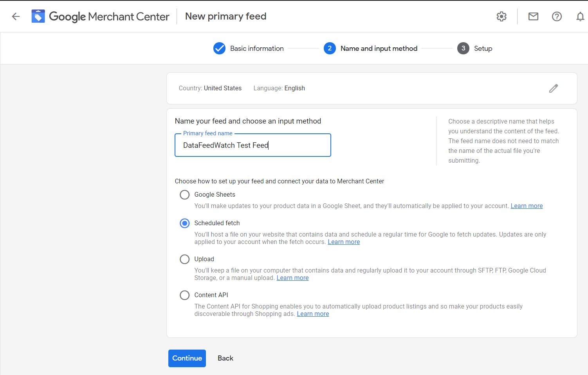Open the notifications bell

pos(580,16)
